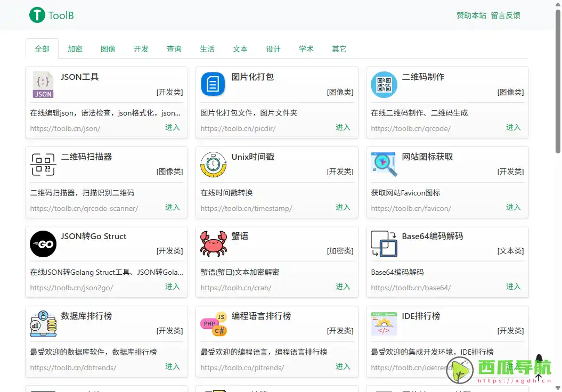
Task: Click the 二维码扫描器 scanner icon
Action: [x=43, y=165]
